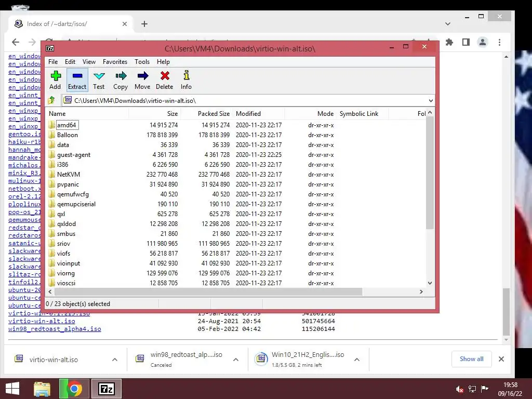Open the Favorites menu

pos(115,62)
